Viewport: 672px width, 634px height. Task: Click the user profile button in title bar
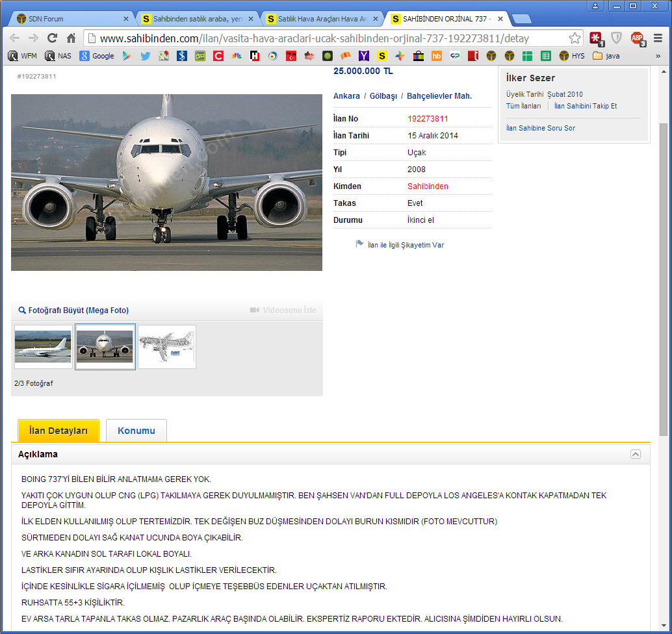(x=595, y=6)
